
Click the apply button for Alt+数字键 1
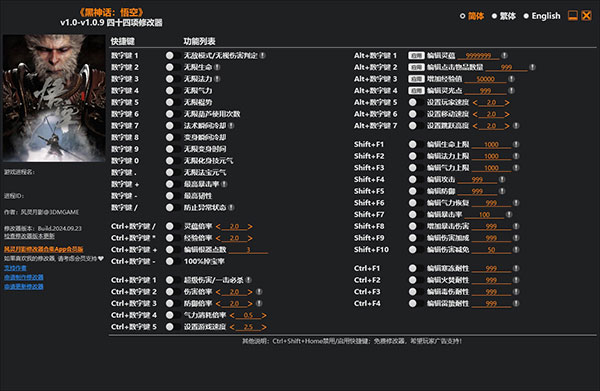(x=416, y=55)
